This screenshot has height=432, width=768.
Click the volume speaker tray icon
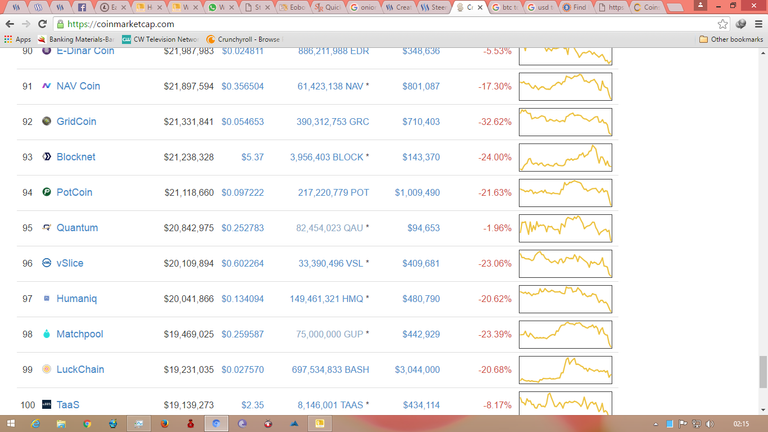click(710, 424)
